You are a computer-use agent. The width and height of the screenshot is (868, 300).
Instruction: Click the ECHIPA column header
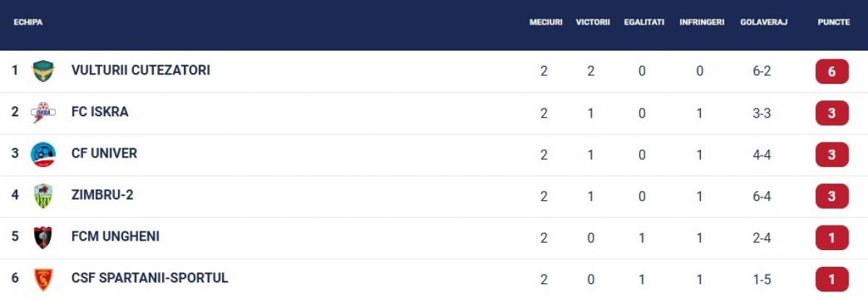click(28, 22)
